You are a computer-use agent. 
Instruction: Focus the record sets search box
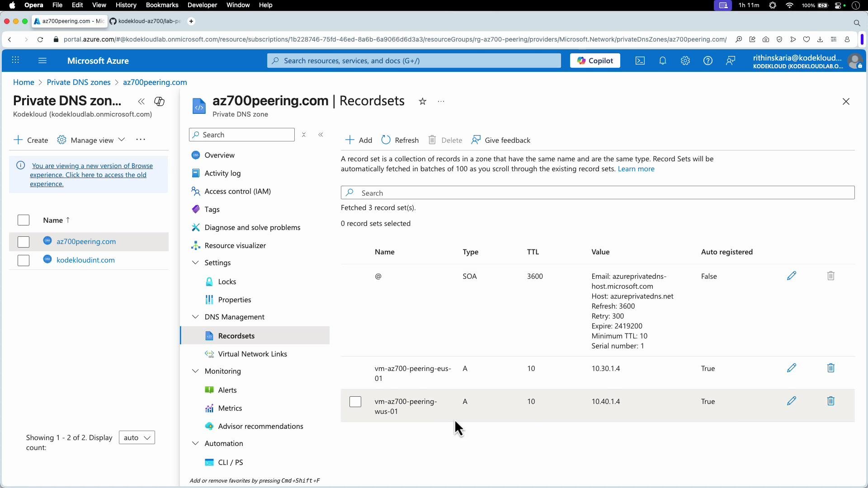[598, 193]
